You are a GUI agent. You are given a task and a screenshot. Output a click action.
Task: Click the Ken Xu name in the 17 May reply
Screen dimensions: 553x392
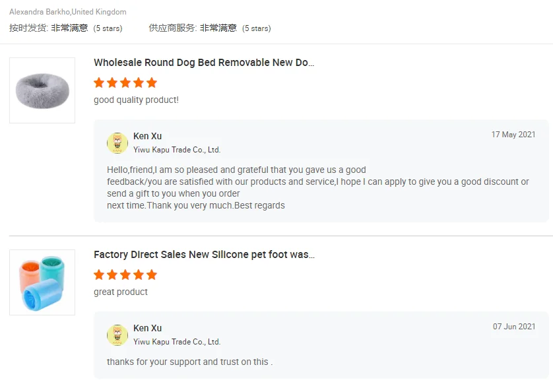[x=147, y=136]
